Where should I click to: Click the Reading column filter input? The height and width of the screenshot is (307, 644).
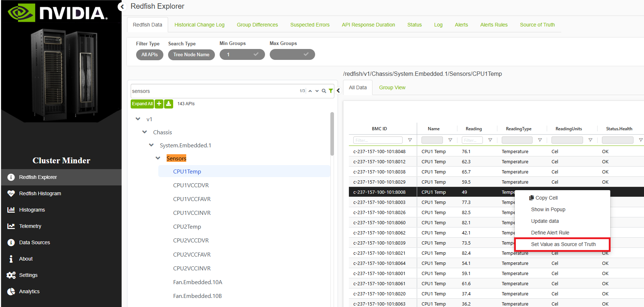click(472, 140)
